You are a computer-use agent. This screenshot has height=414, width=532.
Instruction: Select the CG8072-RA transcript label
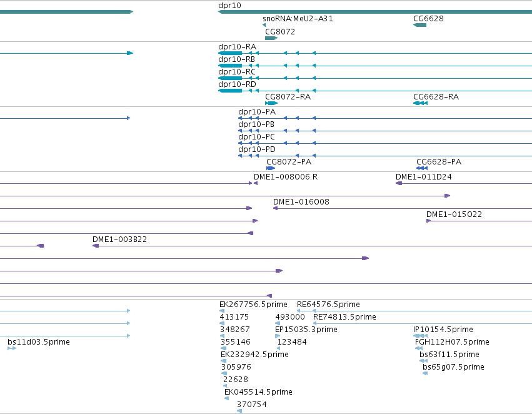coord(288,97)
